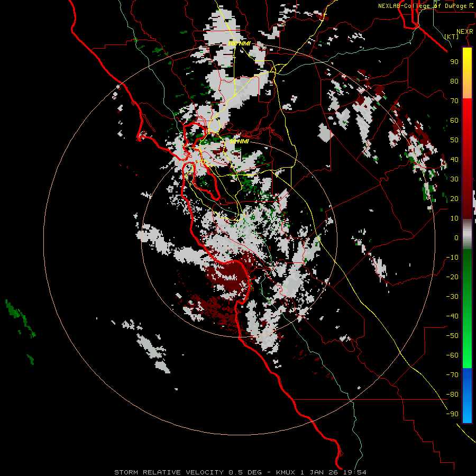Click the 100 NMI range ring label

point(239,44)
